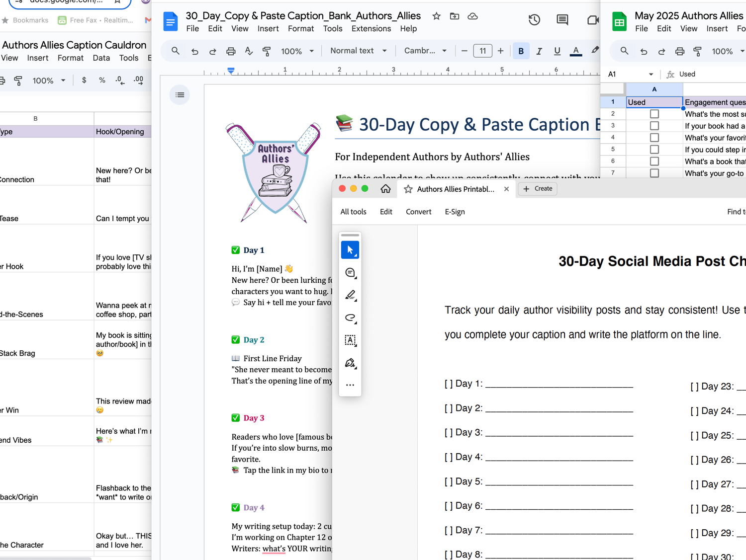Screen dimensions: 746x560
Task: Click Free Fax bookmark in browser bar
Action: tap(95, 20)
